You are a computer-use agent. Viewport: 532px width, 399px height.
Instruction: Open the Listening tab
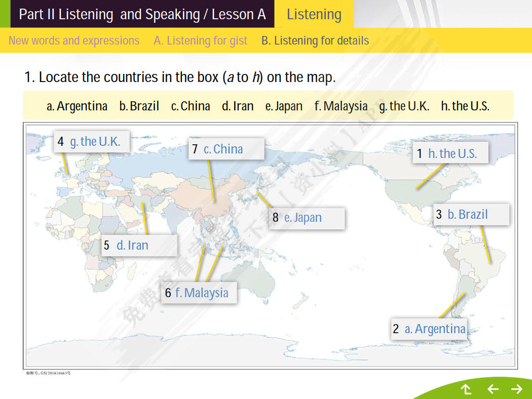[314, 14]
